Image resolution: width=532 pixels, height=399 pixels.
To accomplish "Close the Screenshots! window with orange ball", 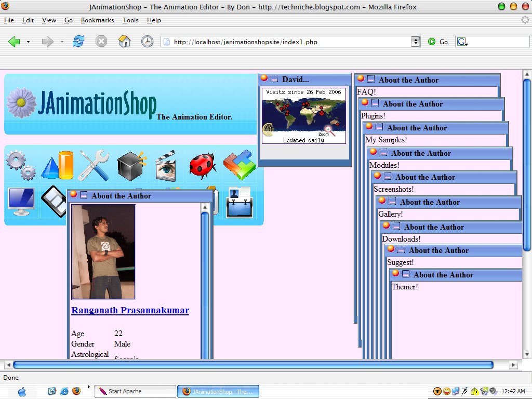I will point(377,176).
